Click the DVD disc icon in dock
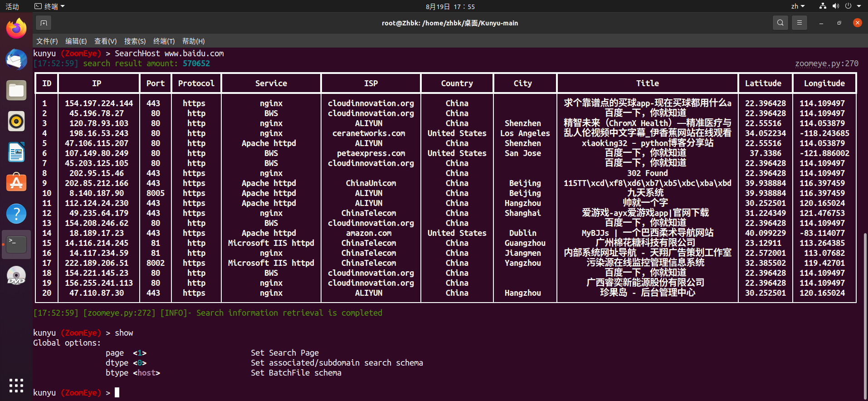This screenshot has width=868, height=401. 16,275
